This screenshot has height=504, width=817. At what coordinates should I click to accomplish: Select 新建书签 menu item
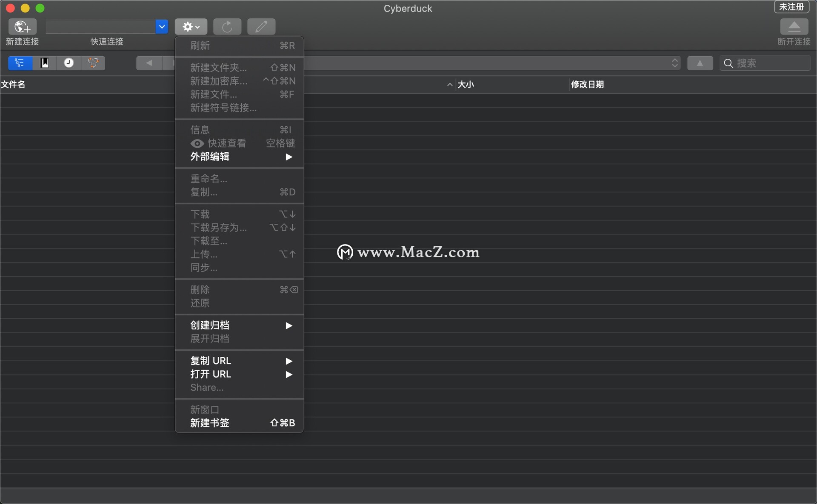tap(239, 423)
